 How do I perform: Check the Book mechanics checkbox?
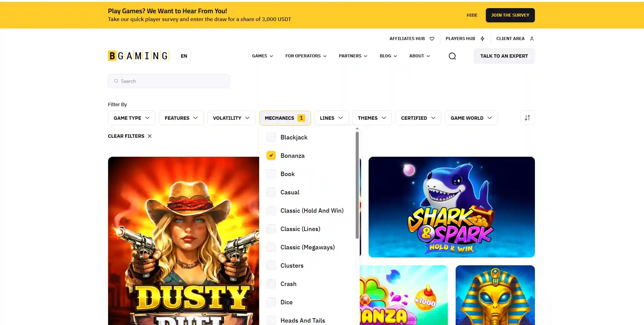tap(271, 174)
